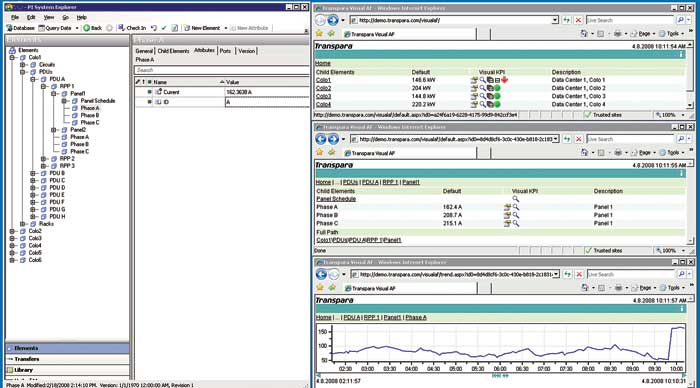
Task: Click the green Back arrow icon
Action: [x=87, y=28]
